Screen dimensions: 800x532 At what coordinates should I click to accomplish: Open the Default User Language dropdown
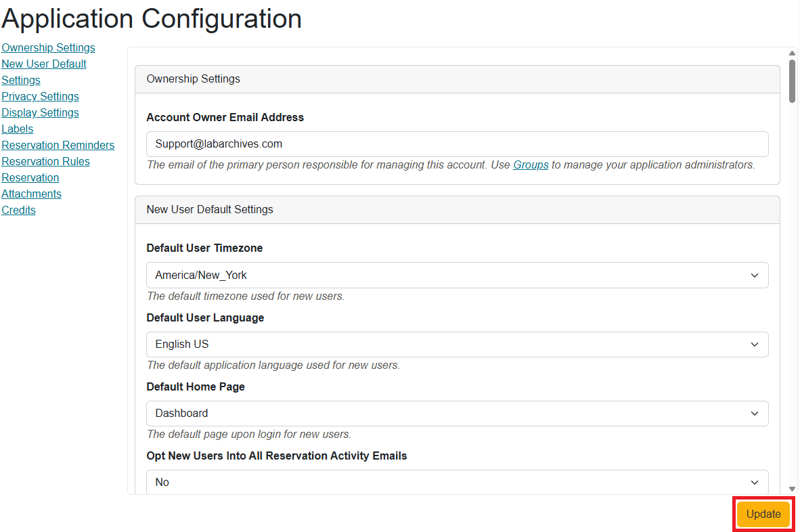pyautogui.click(x=457, y=344)
